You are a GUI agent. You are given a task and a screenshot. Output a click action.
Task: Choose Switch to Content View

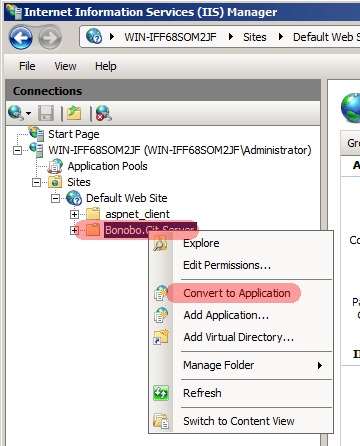coord(241,421)
